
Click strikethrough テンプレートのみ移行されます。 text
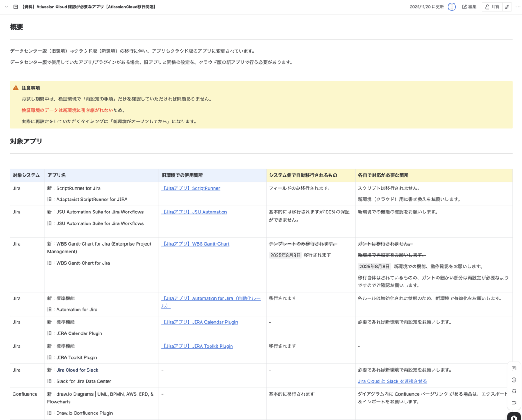point(303,244)
